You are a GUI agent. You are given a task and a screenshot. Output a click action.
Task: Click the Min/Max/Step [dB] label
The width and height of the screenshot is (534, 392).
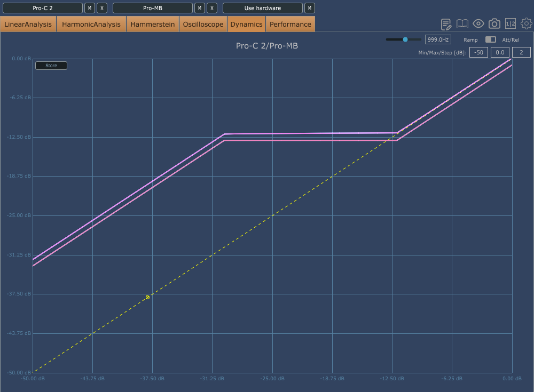(x=442, y=53)
